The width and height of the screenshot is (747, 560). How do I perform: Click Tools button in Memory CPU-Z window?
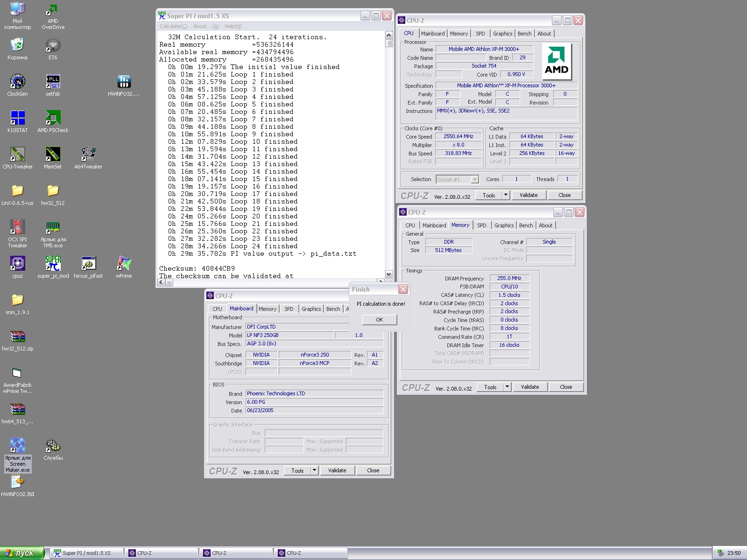pos(490,387)
